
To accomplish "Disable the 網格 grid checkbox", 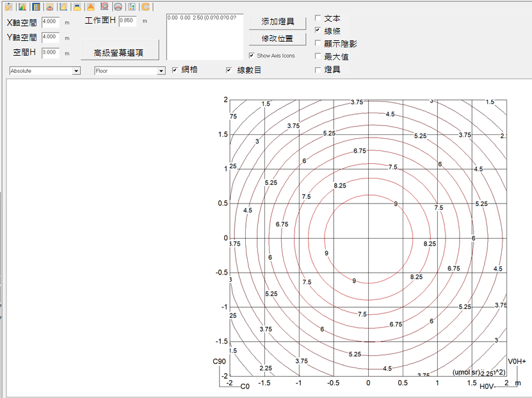I will [x=175, y=70].
